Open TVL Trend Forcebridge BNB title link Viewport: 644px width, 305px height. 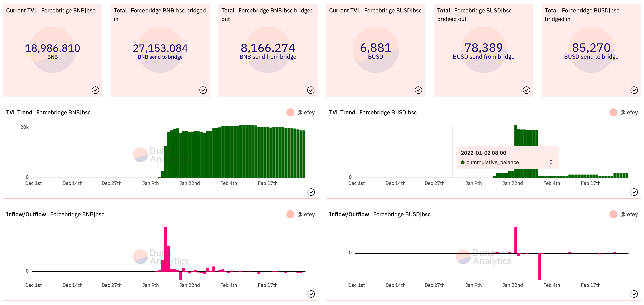(19, 113)
